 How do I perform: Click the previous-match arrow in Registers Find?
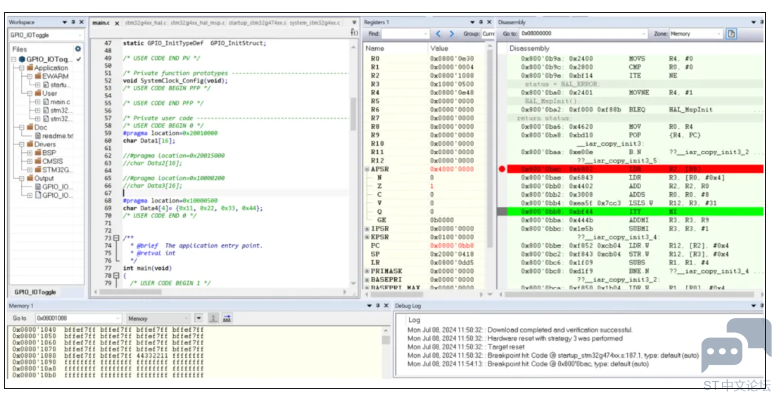click(x=438, y=34)
